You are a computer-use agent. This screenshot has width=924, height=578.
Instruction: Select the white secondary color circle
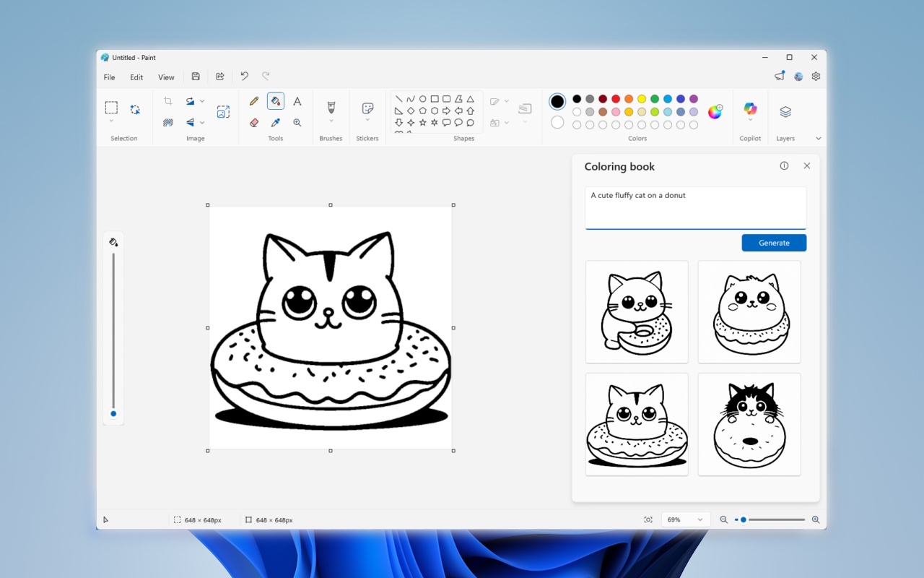(x=557, y=123)
